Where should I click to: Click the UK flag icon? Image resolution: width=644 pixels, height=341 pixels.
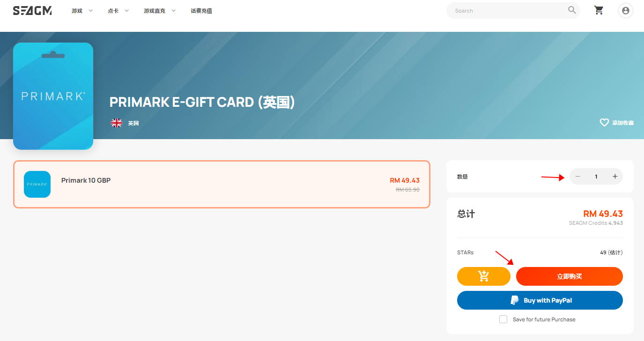(x=116, y=123)
